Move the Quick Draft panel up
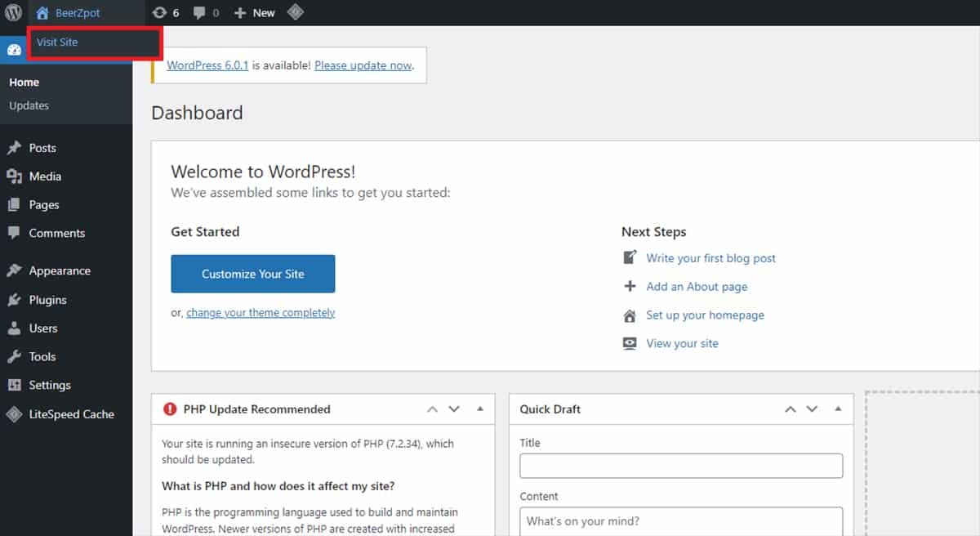Screen dimensions: 980x536 coord(790,409)
